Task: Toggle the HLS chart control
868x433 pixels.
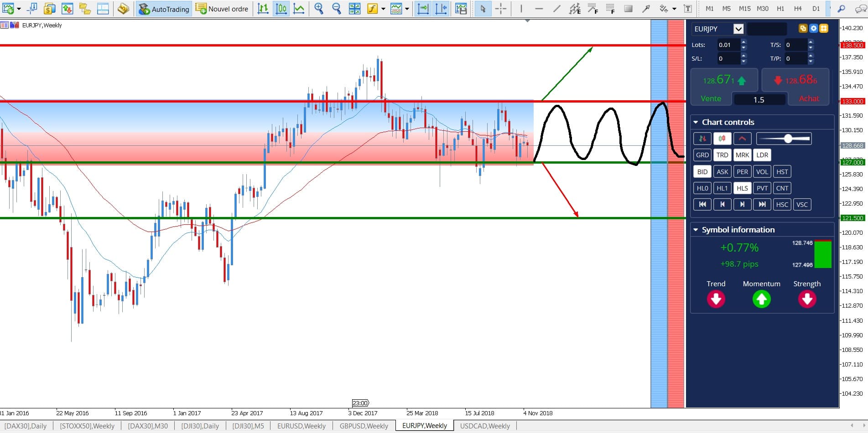Action: click(x=742, y=188)
